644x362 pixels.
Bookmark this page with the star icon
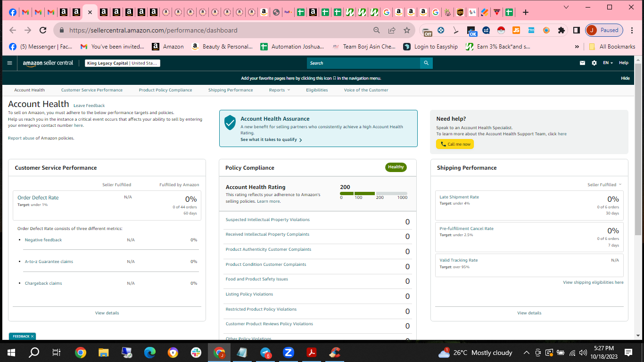tap(407, 30)
